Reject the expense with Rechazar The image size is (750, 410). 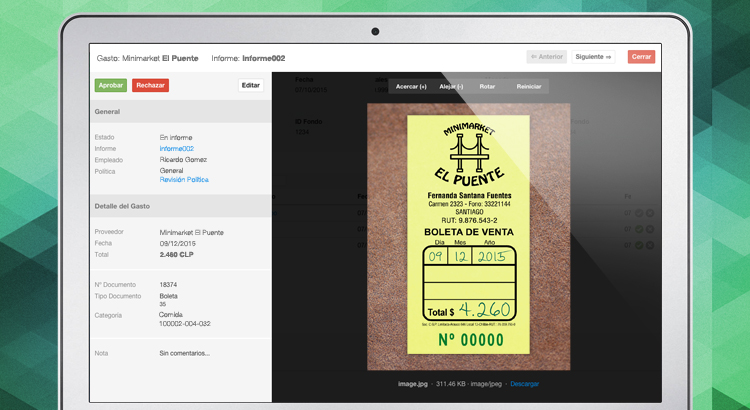(150, 85)
